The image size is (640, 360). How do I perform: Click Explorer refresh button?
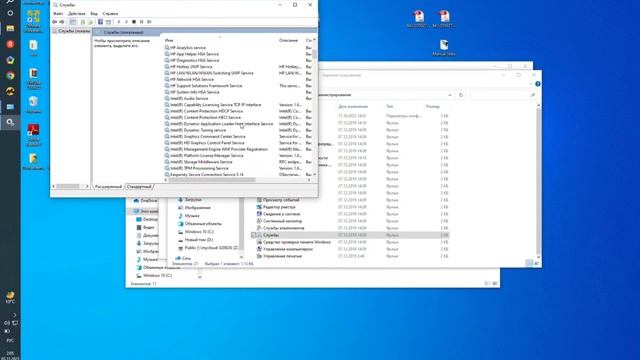coord(461,95)
